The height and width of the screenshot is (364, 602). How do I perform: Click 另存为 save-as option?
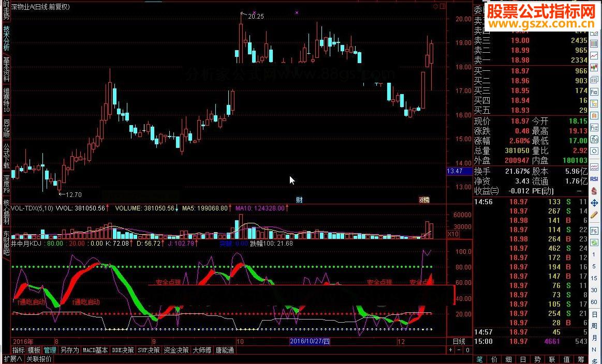[x=70, y=350]
